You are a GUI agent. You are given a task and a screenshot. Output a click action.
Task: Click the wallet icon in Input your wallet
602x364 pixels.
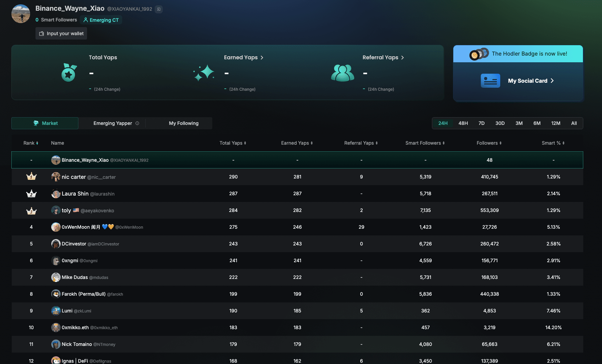point(42,33)
